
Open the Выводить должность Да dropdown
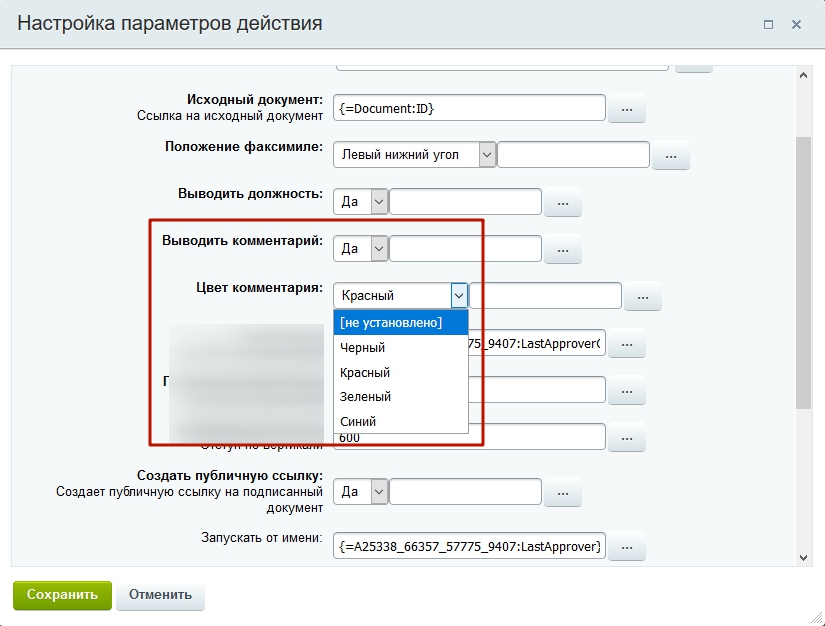point(360,202)
